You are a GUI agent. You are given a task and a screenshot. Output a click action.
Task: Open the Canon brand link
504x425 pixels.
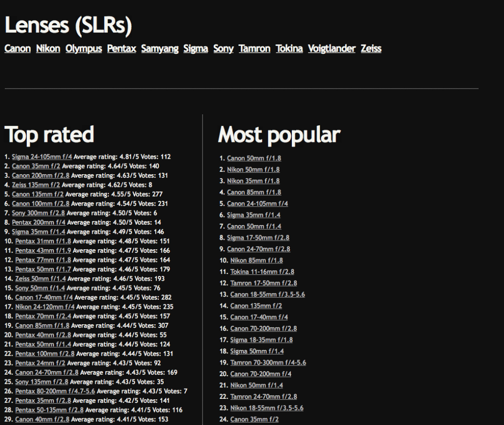(x=17, y=48)
